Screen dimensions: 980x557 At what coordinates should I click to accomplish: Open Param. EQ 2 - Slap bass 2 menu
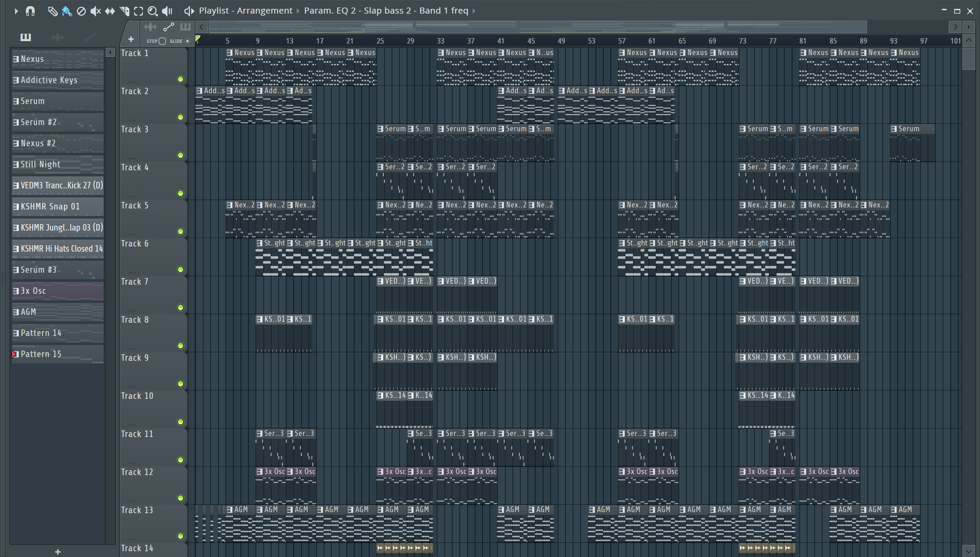pyautogui.click(x=386, y=11)
